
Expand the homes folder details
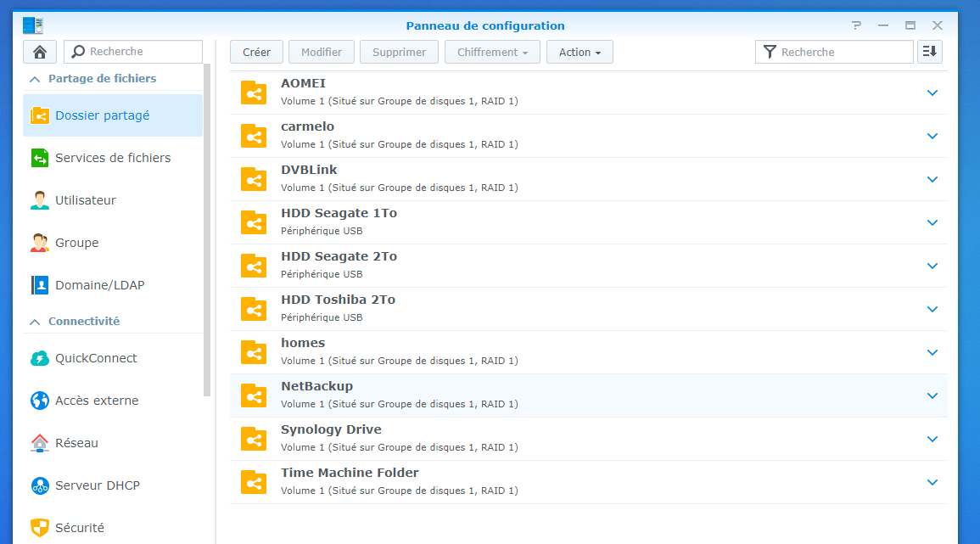tap(932, 353)
